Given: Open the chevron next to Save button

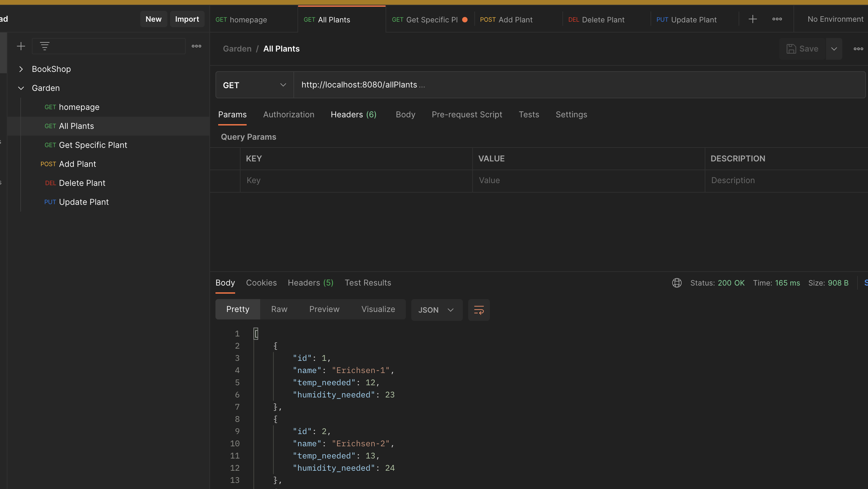Looking at the screenshot, I should (833, 49).
